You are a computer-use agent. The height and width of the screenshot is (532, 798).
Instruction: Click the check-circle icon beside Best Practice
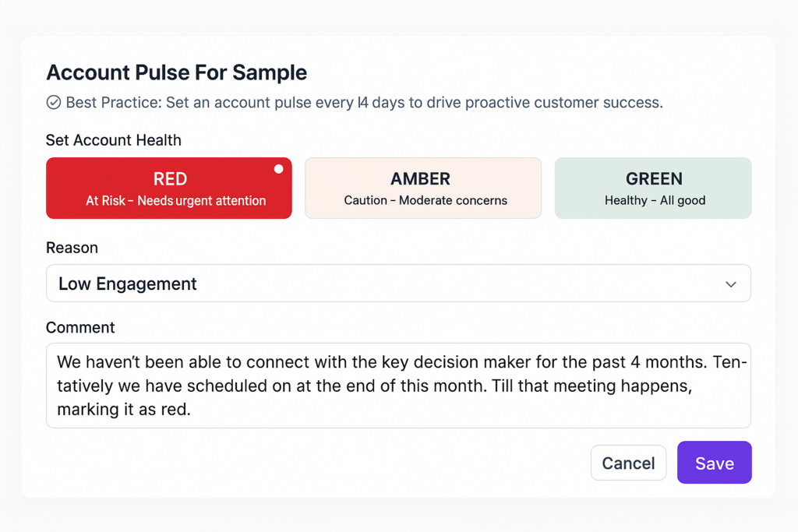(54, 102)
